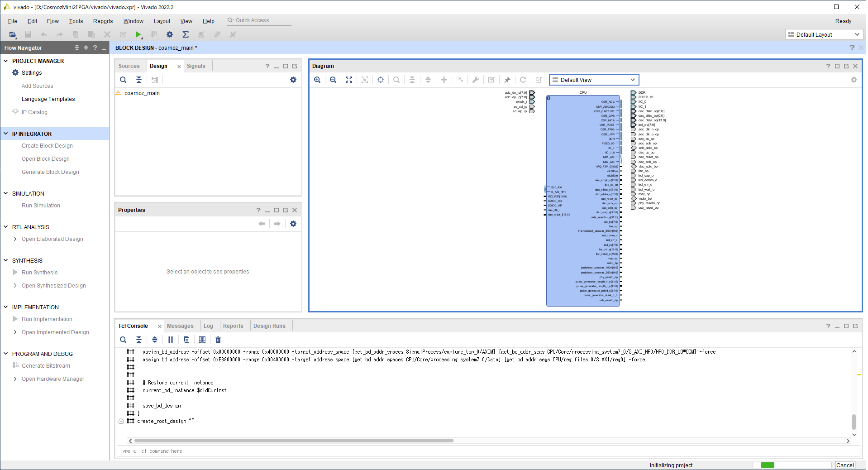Open the Default View dropdown
The width and height of the screenshot is (868, 470).
click(x=593, y=80)
